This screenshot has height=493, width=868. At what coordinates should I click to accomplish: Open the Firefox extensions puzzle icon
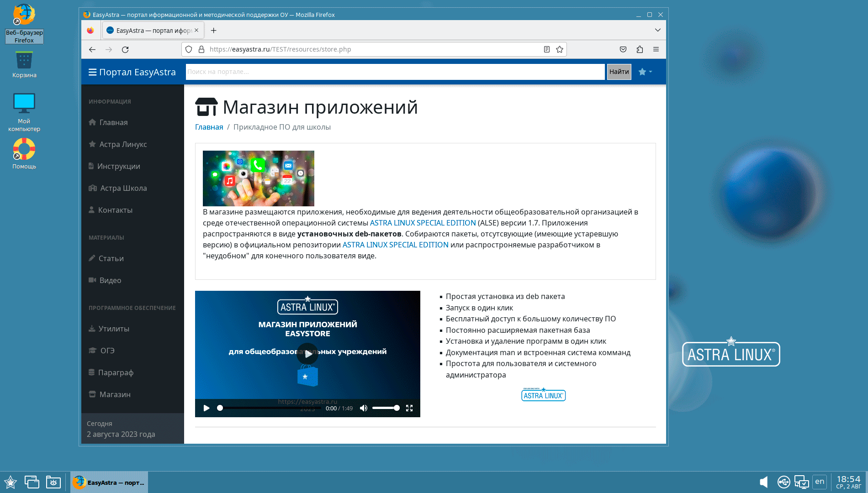pyautogui.click(x=640, y=49)
